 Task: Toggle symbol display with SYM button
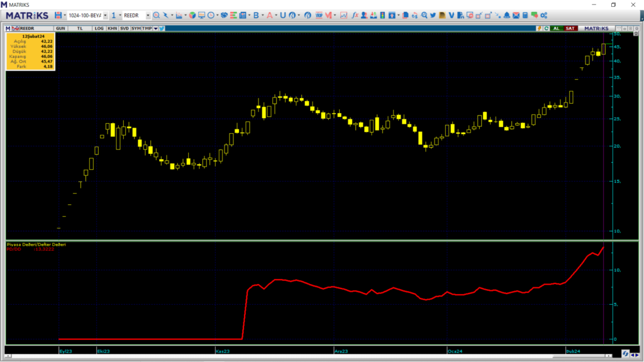(x=136, y=28)
